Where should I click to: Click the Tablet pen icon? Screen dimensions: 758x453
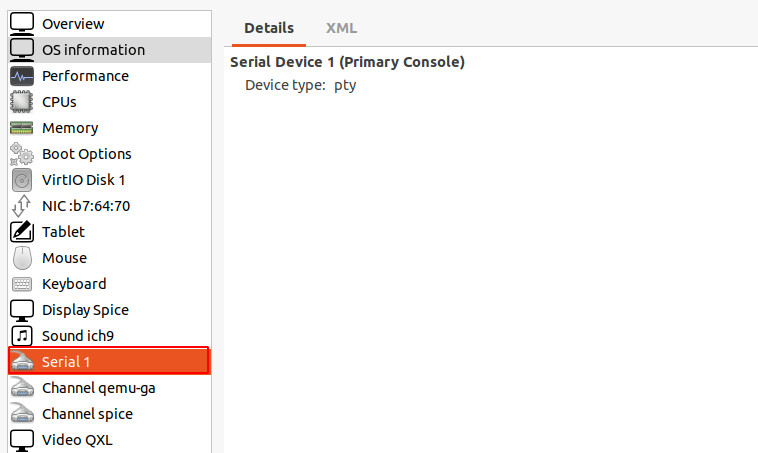(22, 232)
